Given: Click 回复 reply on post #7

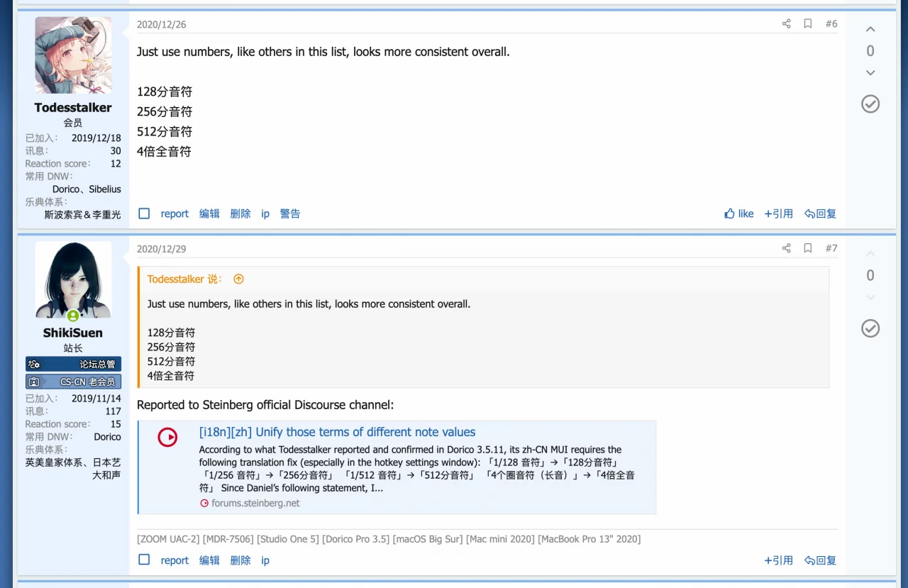Looking at the screenshot, I should [x=820, y=560].
